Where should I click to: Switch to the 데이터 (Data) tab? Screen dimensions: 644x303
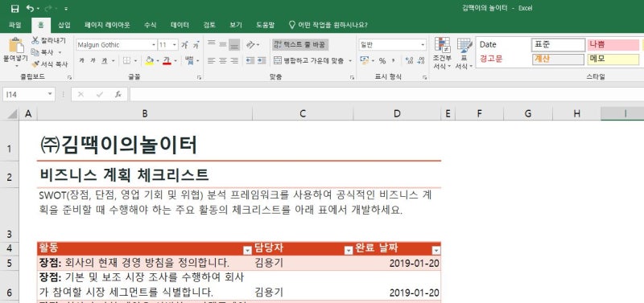pos(180,25)
